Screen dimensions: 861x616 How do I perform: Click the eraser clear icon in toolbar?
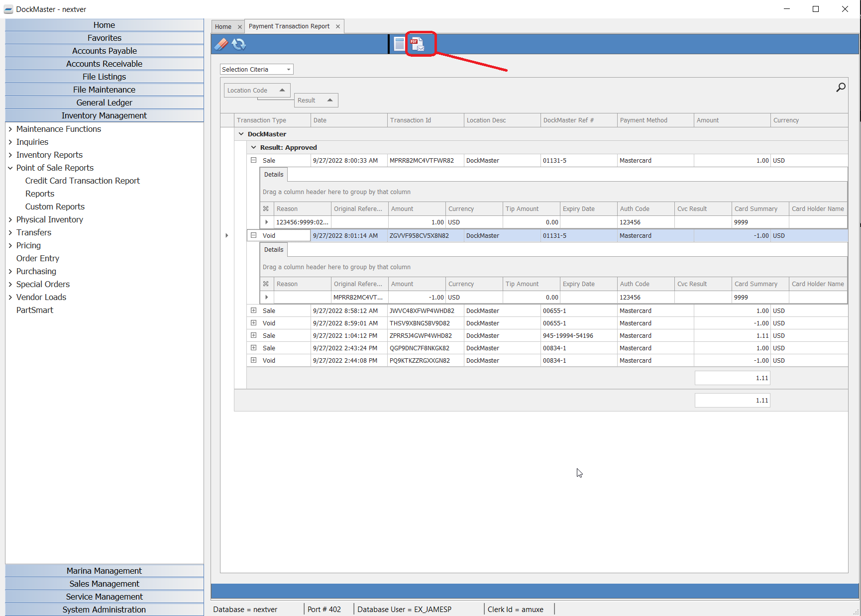(221, 44)
